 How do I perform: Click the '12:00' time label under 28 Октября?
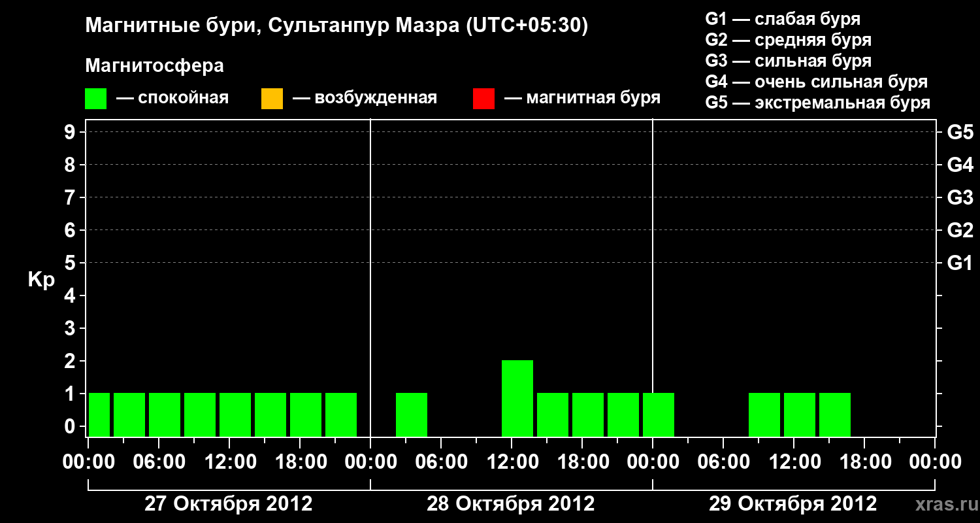pos(512,462)
